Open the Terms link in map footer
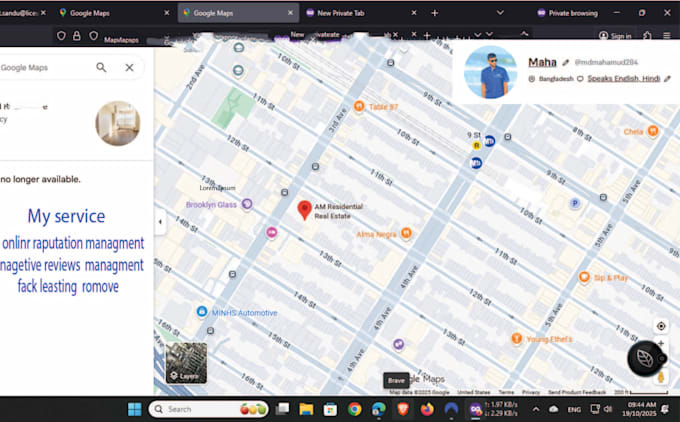This screenshot has height=422, width=680. coord(506,392)
